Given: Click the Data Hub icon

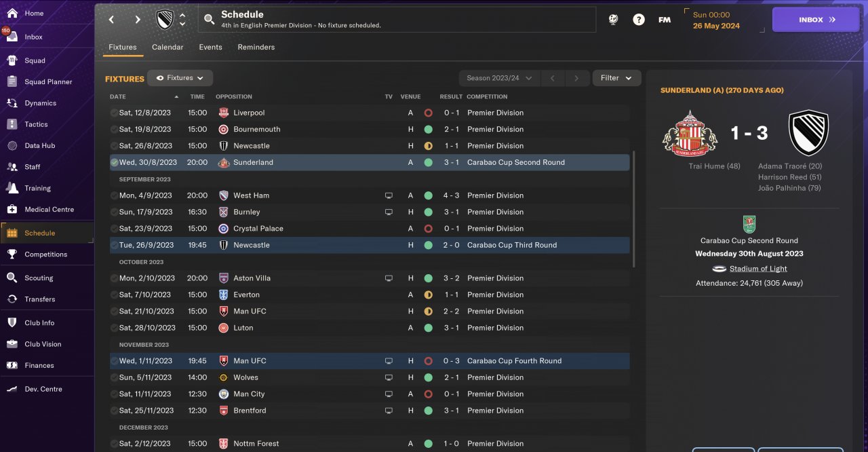Looking at the screenshot, I should tap(12, 145).
